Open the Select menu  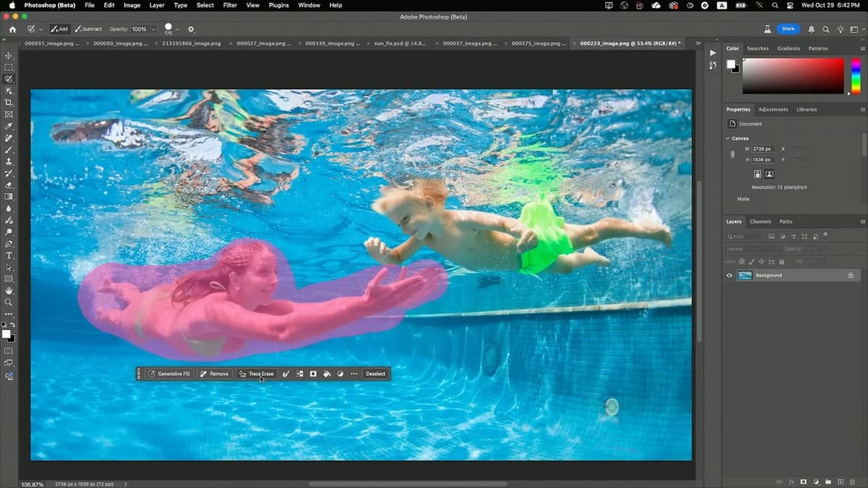point(205,5)
